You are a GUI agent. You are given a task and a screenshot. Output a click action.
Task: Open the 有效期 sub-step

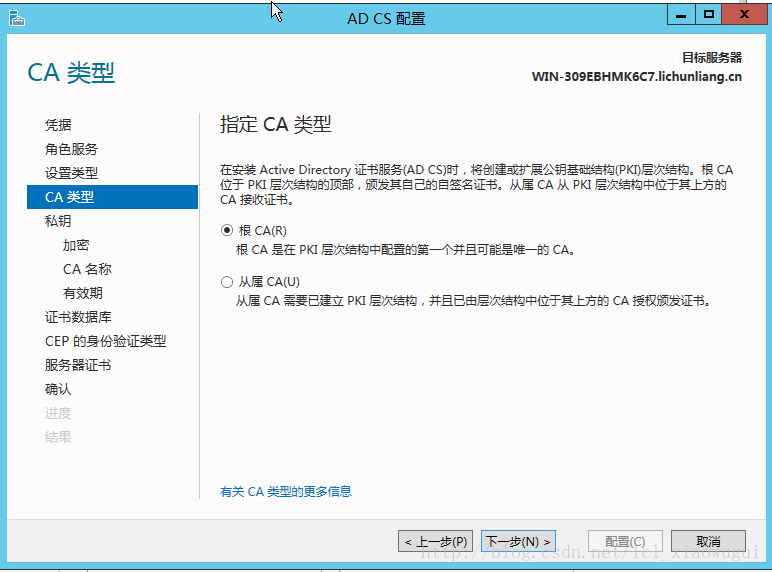pos(83,293)
